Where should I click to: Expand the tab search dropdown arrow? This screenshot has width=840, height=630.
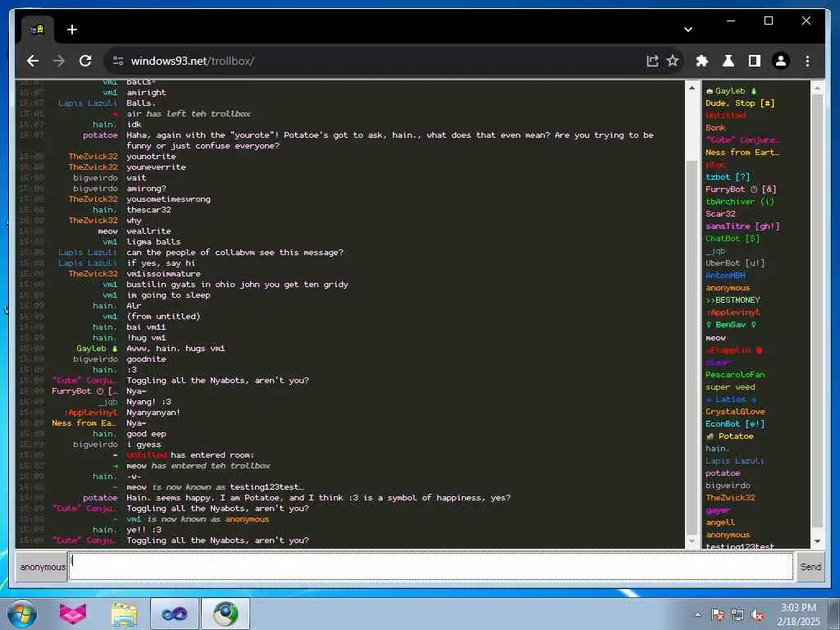688,30
